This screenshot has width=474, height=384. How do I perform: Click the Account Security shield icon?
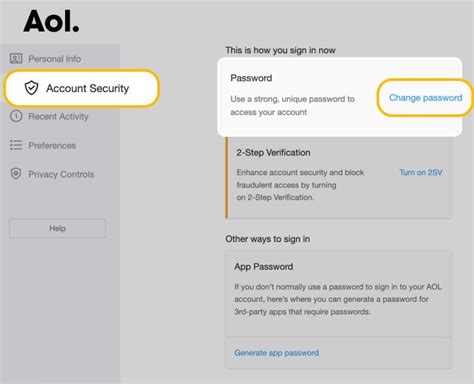click(x=31, y=88)
